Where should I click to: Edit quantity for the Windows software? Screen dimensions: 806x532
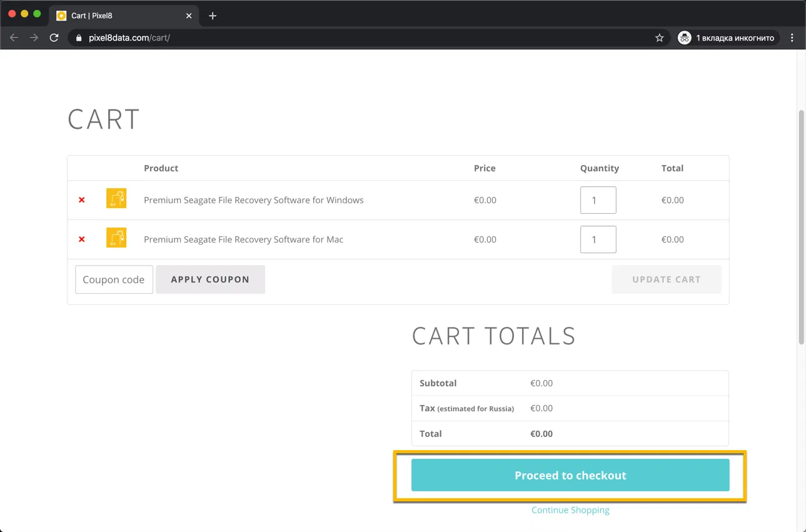pyautogui.click(x=598, y=200)
